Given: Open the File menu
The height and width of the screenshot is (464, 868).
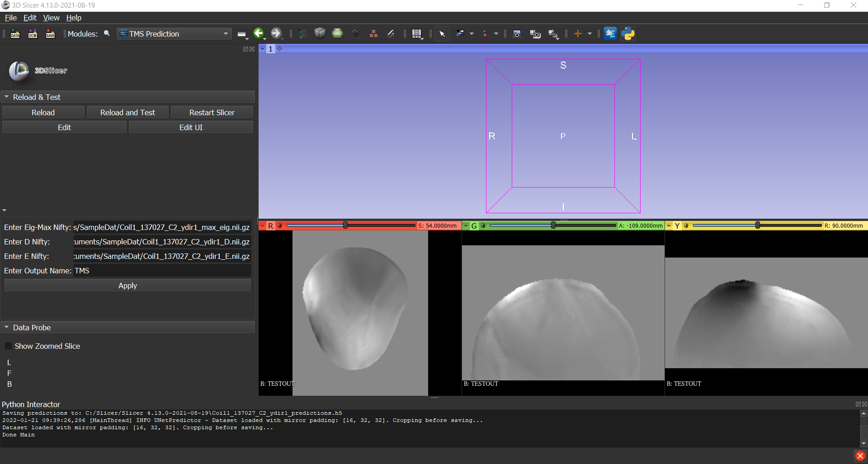Looking at the screenshot, I should (x=10, y=18).
